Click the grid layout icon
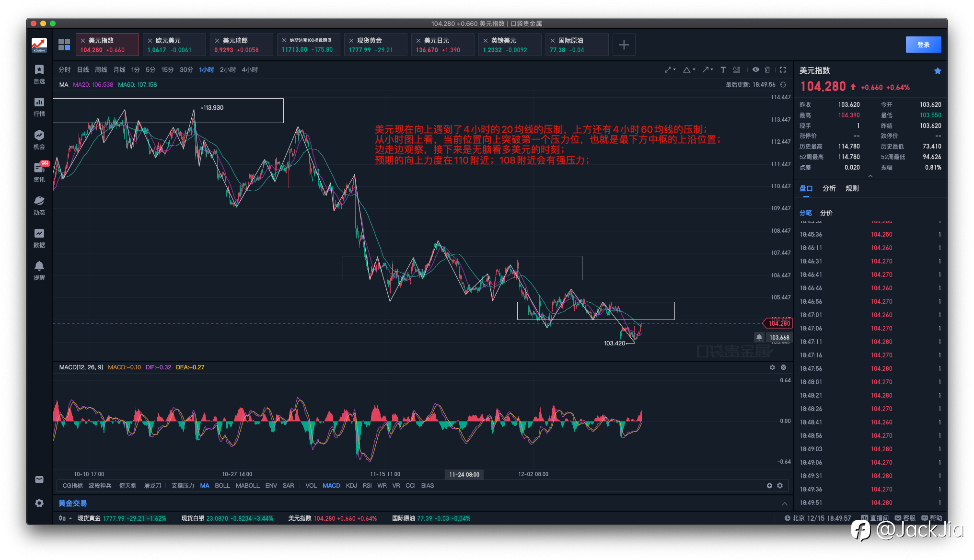 point(64,45)
